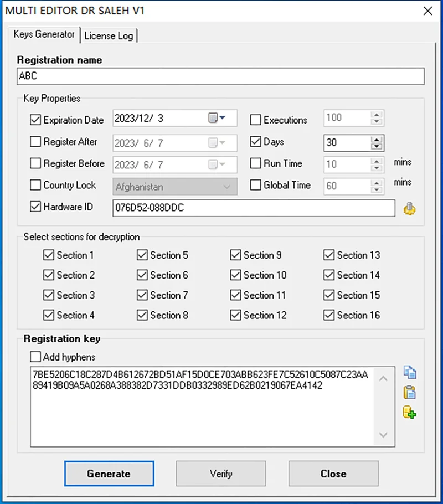443x504 pixels.
Task: Uncheck Section 15
Action: [329, 295]
